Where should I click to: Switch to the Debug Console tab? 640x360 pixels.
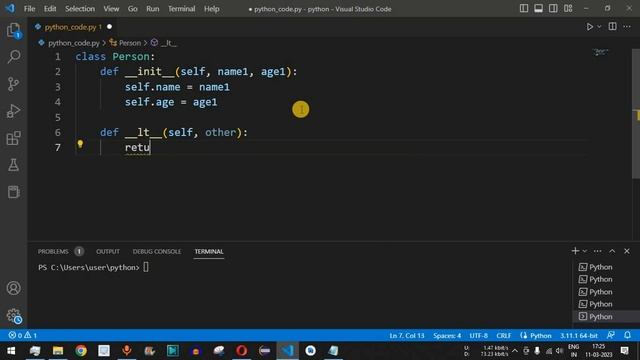point(157,251)
